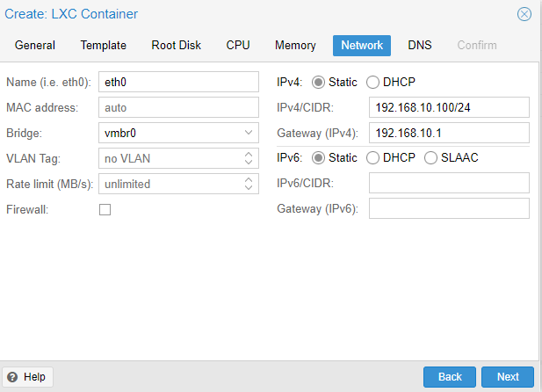The height and width of the screenshot is (392, 542).
Task: Select IPv4 Static radio button
Action: [318, 83]
